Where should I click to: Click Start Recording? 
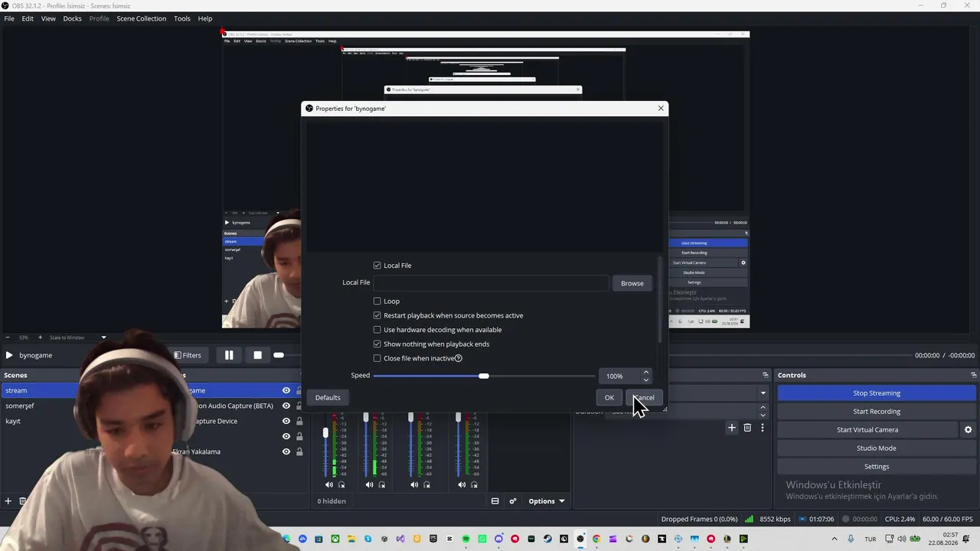877,412
